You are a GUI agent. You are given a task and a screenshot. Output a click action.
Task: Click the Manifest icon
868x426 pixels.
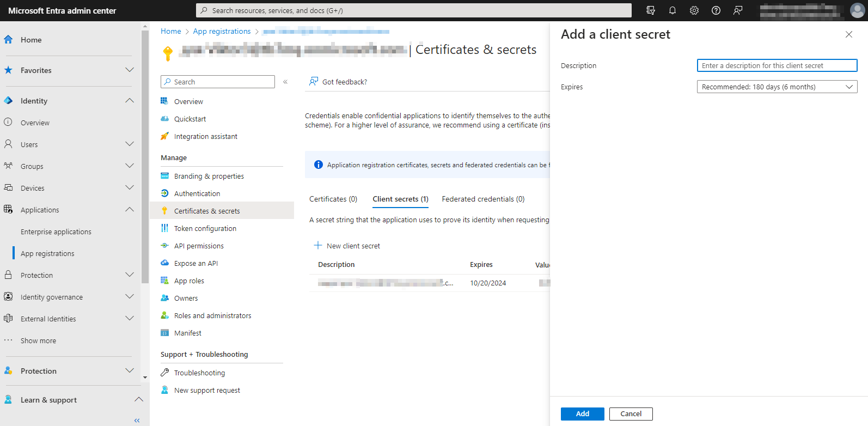(x=164, y=333)
